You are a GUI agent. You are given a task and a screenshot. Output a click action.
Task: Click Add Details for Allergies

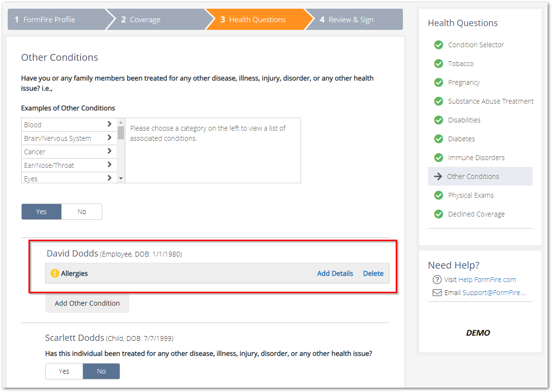[335, 273]
